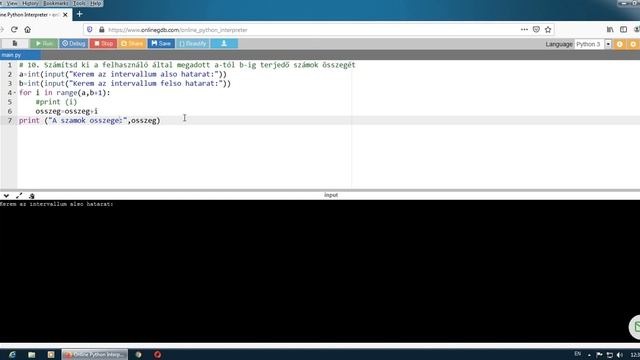
Task: Save page to Pocket
Action: pos(536,29)
